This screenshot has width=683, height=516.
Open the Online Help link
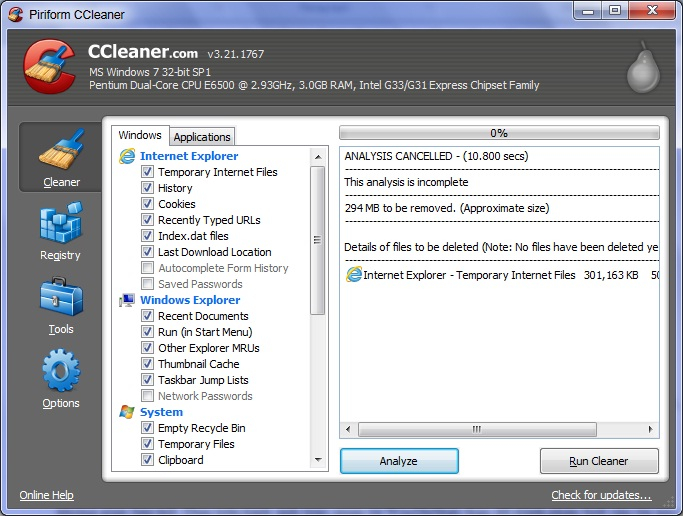pos(46,495)
